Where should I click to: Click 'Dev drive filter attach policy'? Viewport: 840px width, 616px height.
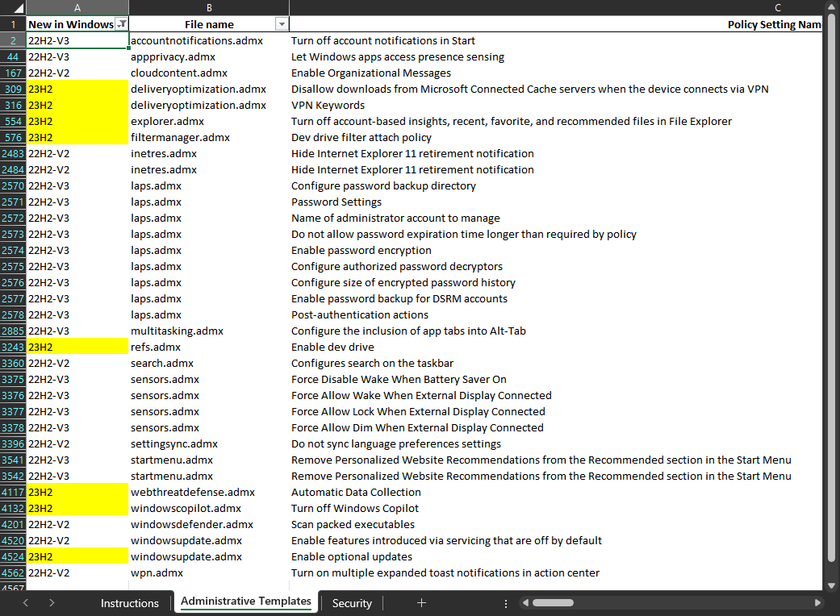(361, 138)
